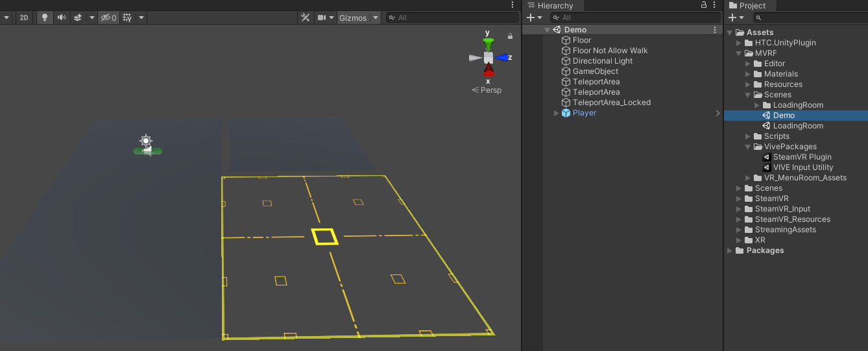Open Hierarchy create dropdown arrow

coord(540,18)
